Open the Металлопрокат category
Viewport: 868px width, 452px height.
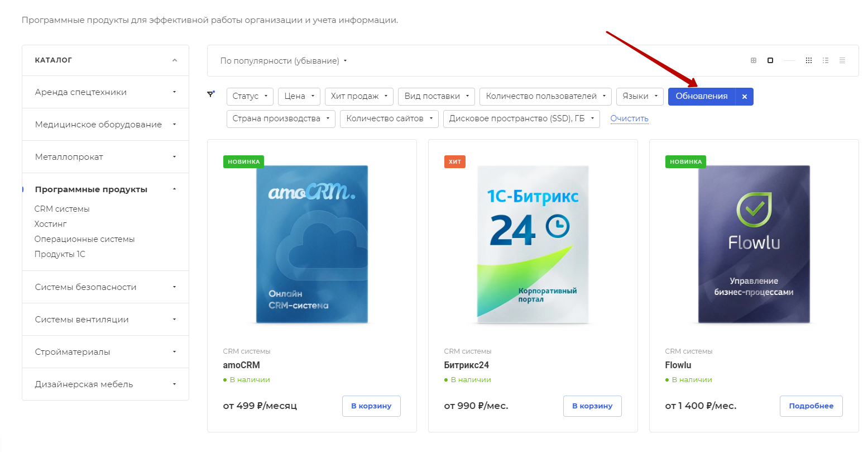(x=105, y=157)
